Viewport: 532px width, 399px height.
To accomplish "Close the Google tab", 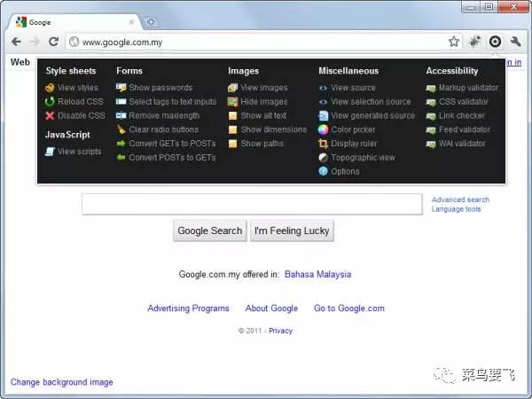I will tap(131, 22).
